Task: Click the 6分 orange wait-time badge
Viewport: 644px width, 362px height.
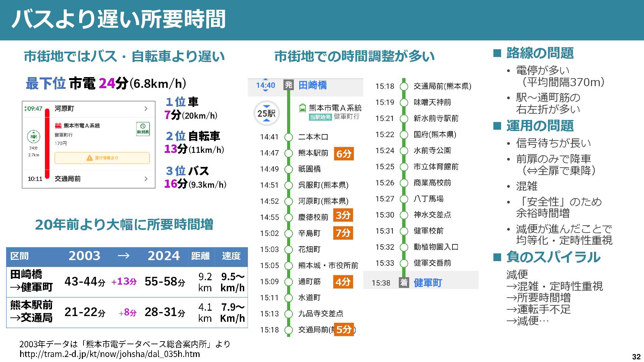Action: [x=344, y=154]
